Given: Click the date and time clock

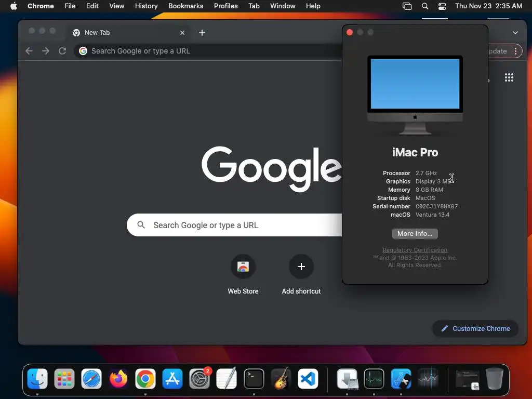Looking at the screenshot, I should pyautogui.click(x=488, y=6).
